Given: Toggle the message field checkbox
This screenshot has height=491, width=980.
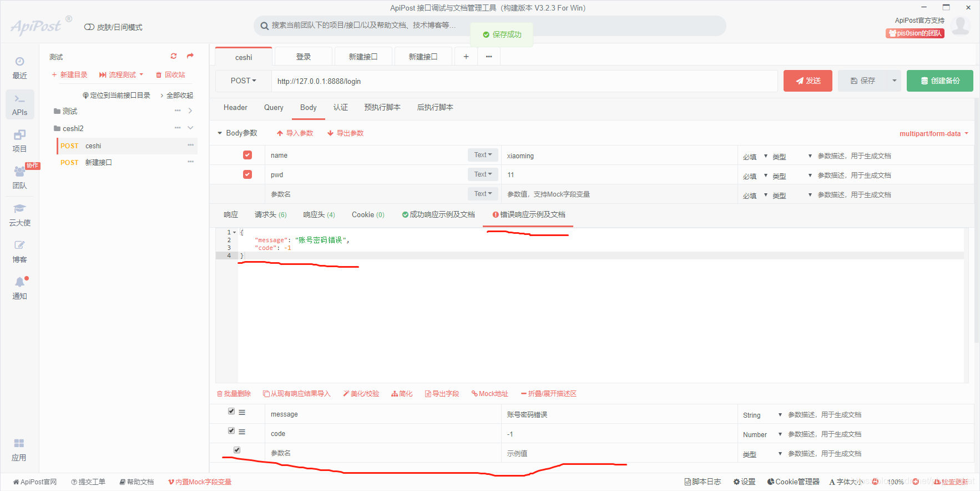Looking at the screenshot, I should click(x=231, y=412).
